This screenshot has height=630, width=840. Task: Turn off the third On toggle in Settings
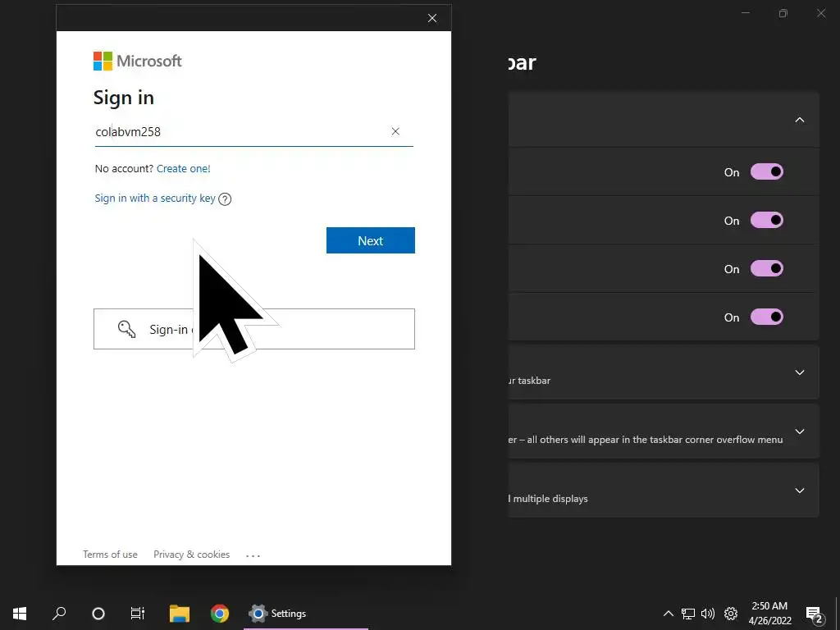767,268
